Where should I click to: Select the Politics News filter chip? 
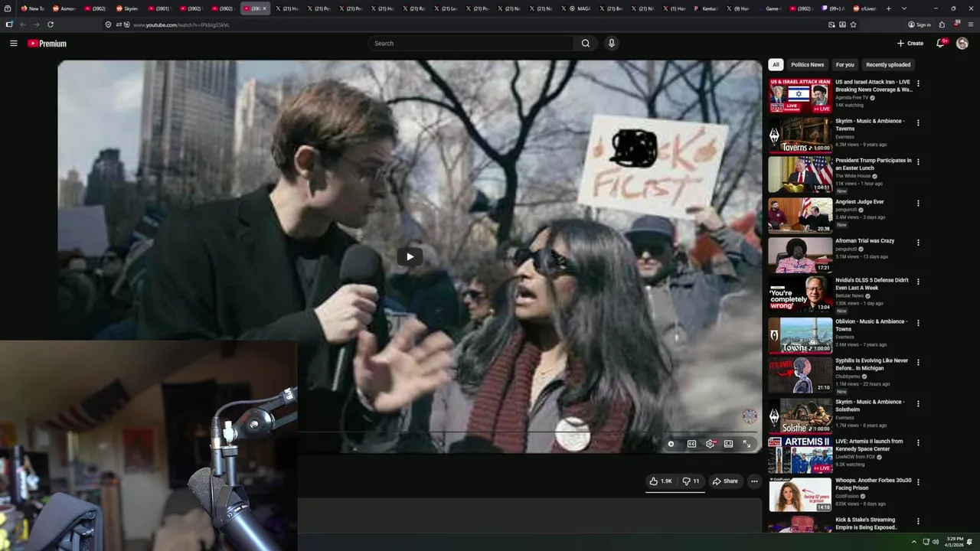[x=807, y=65]
